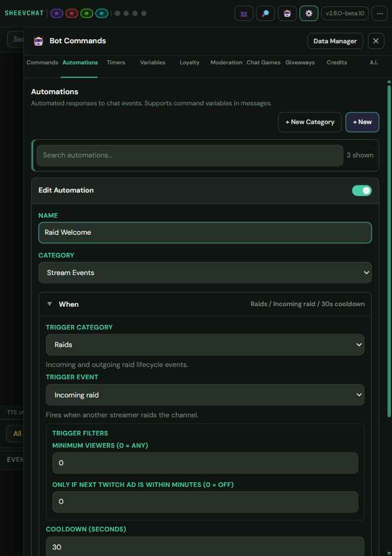Click the Name field containing Raid Welcome
The image size is (392, 556).
(x=205, y=232)
